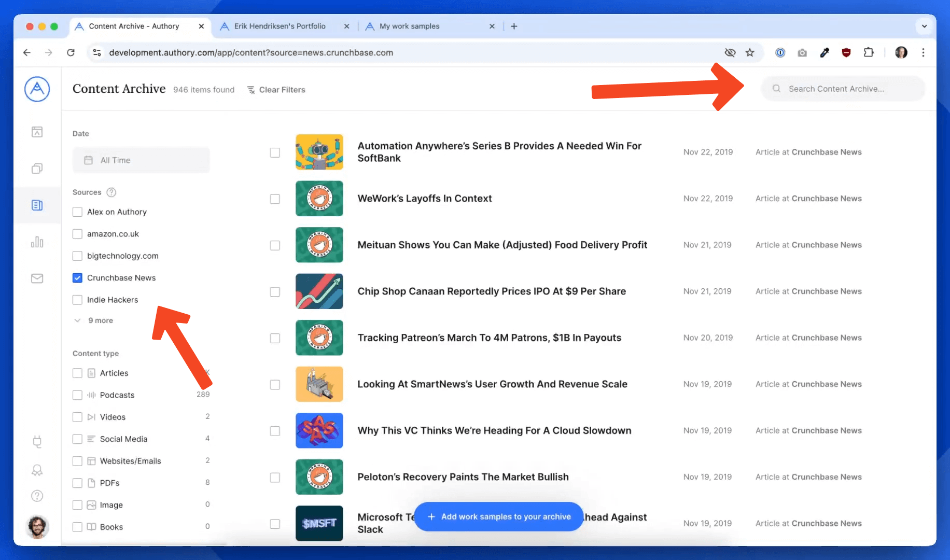The height and width of the screenshot is (560, 950).
Task: Click the browser address bar URL
Action: (251, 52)
